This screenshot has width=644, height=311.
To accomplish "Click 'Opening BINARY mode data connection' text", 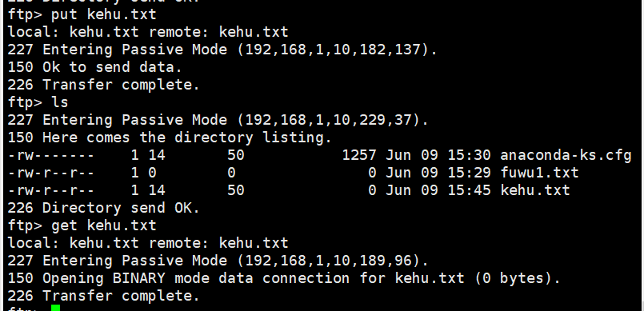I will point(196,278).
